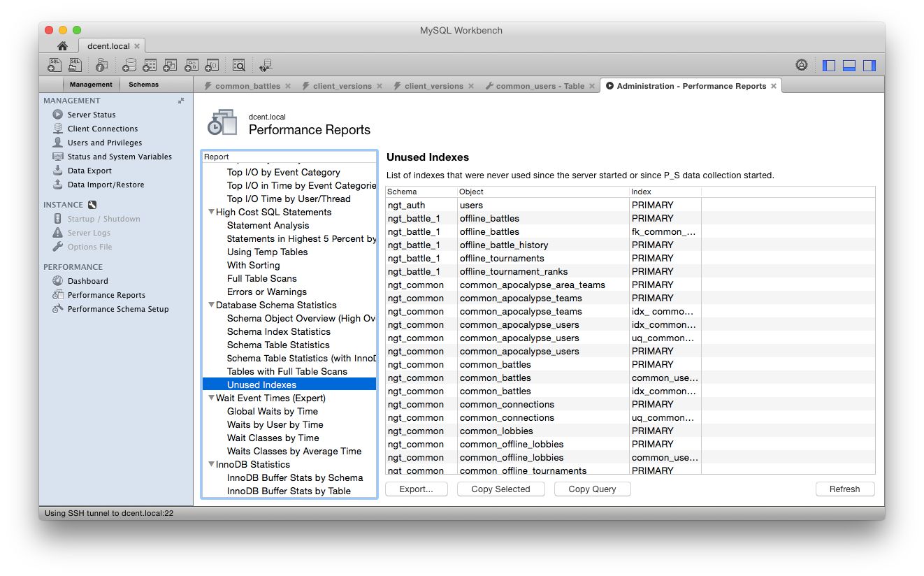Click the INSTANCE wrench manage icon
The height and width of the screenshot is (576, 924).
point(92,205)
